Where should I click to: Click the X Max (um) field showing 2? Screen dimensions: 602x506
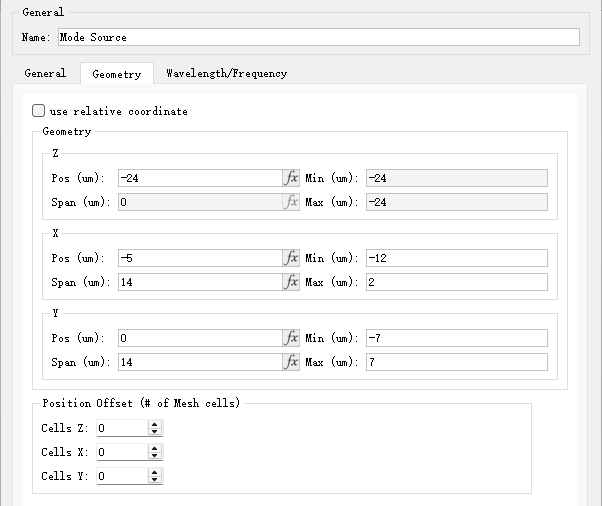[457, 282]
